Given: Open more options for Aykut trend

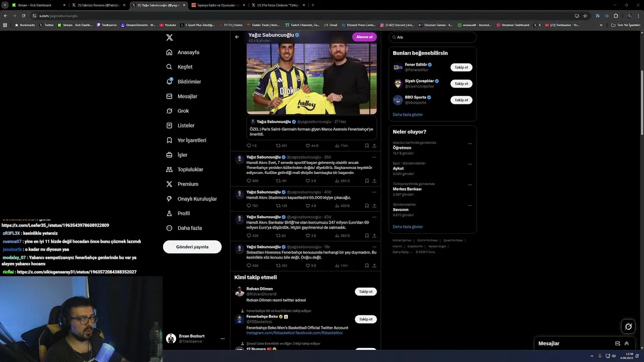Looking at the screenshot, I should pyautogui.click(x=470, y=164).
